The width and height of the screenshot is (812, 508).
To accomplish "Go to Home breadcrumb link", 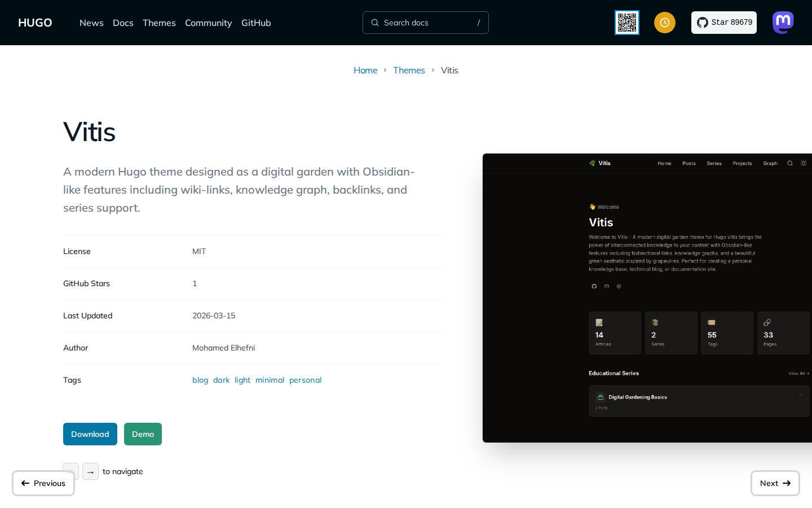I will [365, 70].
